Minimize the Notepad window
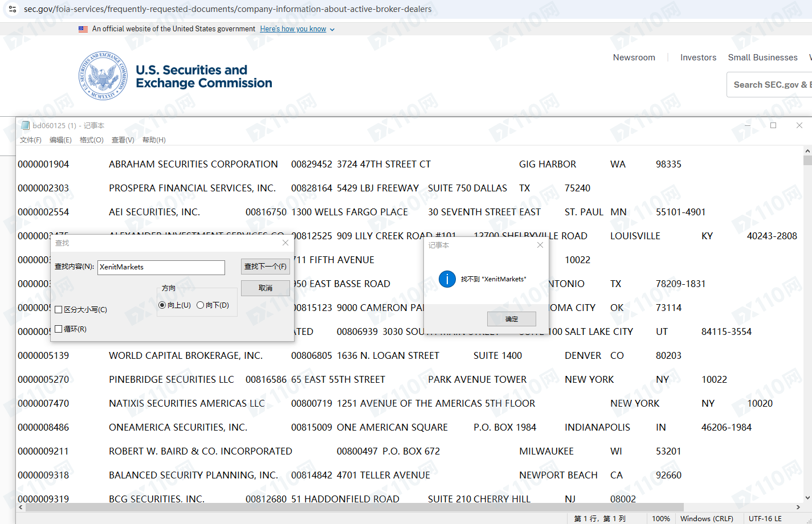 pos(748,125)
